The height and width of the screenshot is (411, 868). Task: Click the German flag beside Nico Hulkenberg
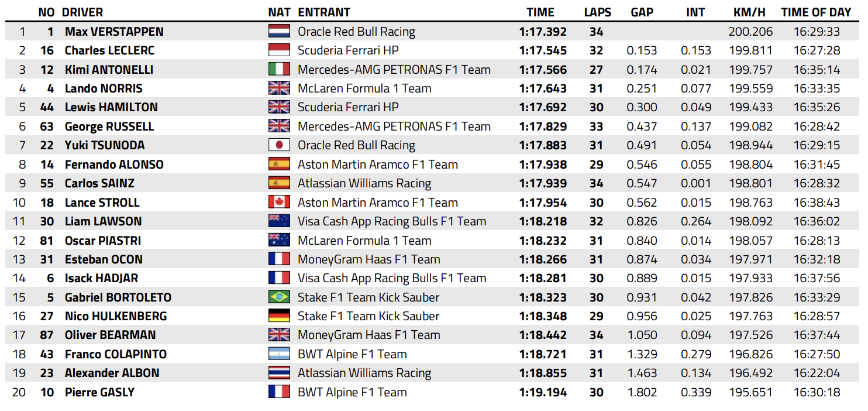[x=279, y=316]
